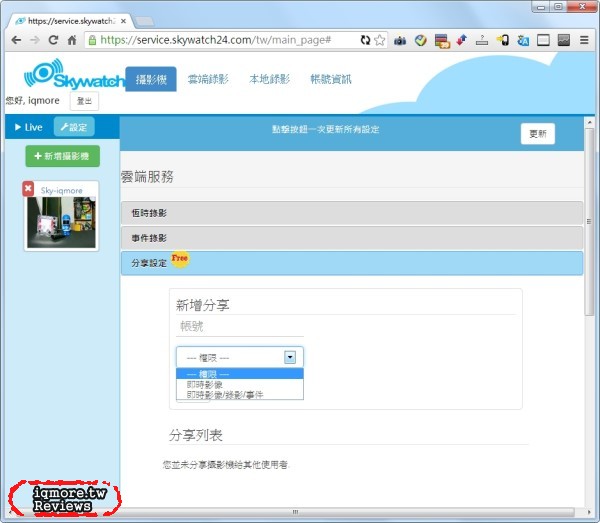Switch to the Live tab
The width and height of the screenshot is (600, 523).
[x=29, y=127]
